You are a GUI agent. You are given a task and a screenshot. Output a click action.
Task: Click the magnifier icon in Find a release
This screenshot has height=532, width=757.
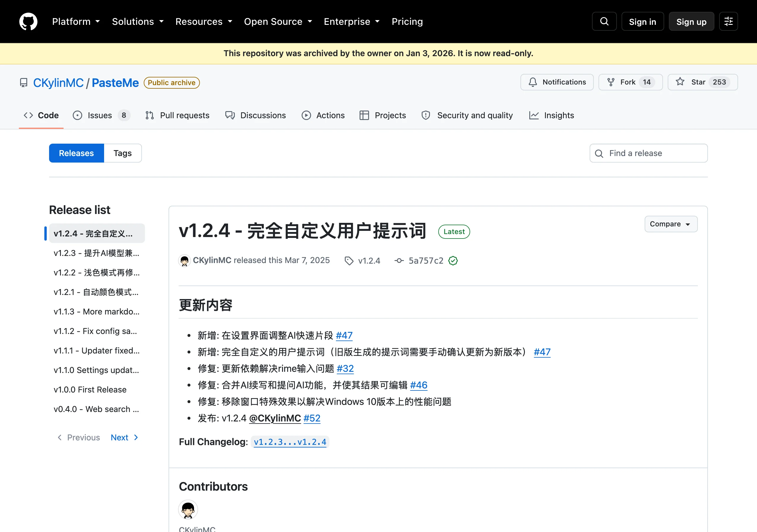point(599,154)
